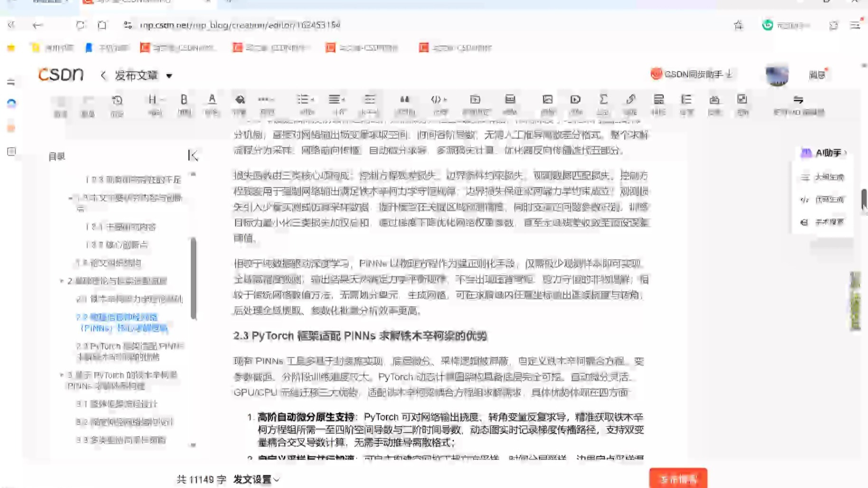
Task: Open the code block dropdown
Action: coord(439,105)
